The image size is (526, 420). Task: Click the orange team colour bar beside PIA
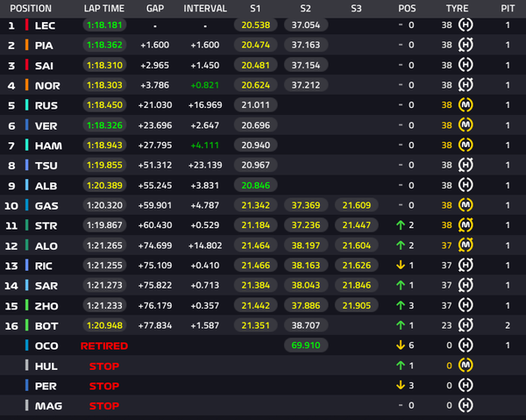27,45
